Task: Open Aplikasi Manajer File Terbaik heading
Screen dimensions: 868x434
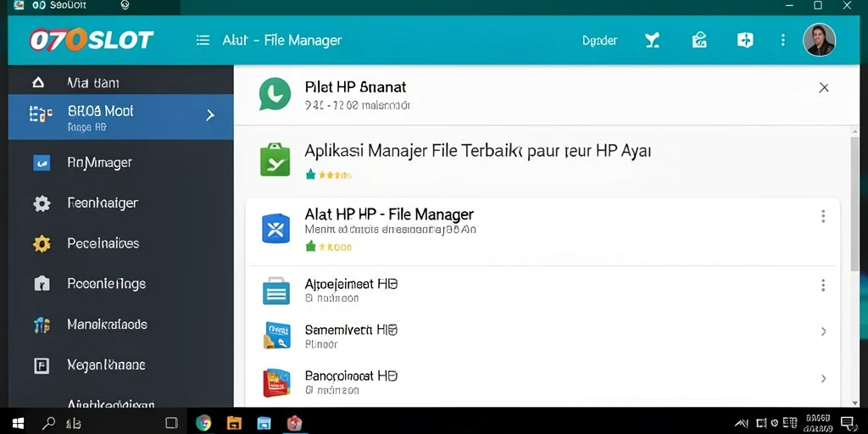Action: 478,151
